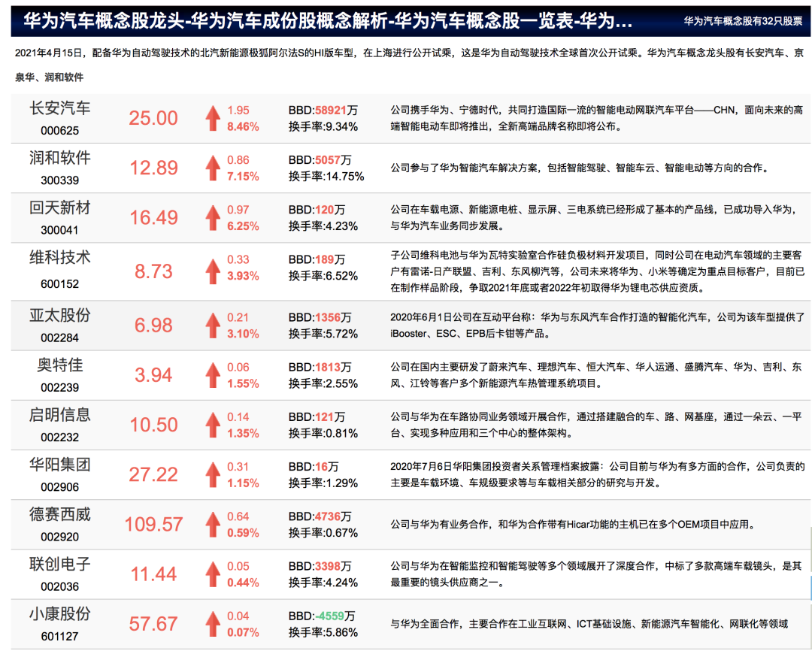Viewport: 812px width, 651px height.
Task: Click the red up arrow for 长安汽车
Action: click(x=213, y=119)
